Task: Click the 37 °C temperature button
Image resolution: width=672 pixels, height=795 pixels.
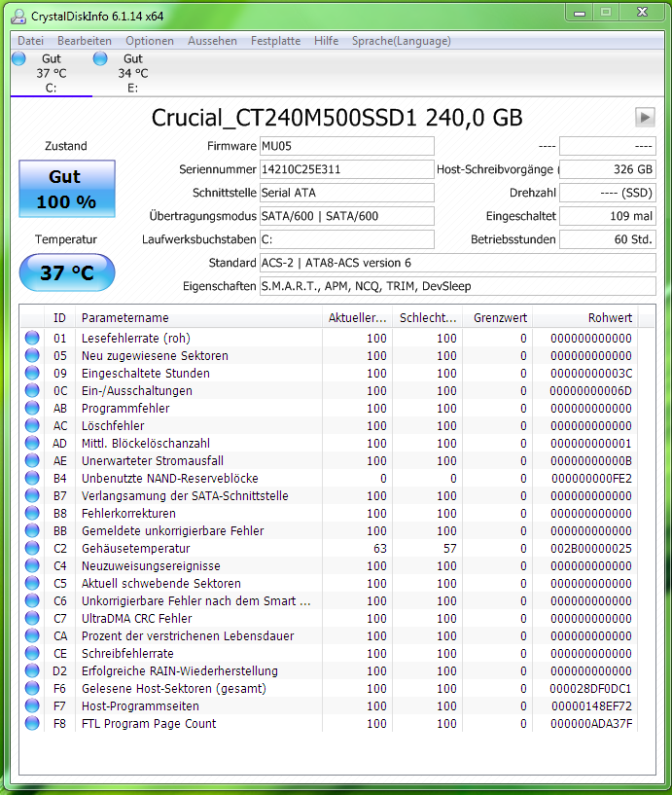Action: [67, 272]
